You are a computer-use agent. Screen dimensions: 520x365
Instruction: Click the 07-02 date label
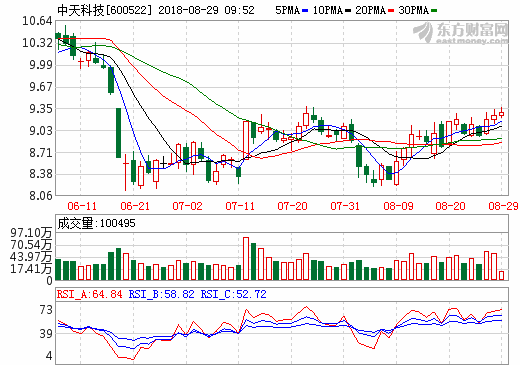(x=187, y=206)
